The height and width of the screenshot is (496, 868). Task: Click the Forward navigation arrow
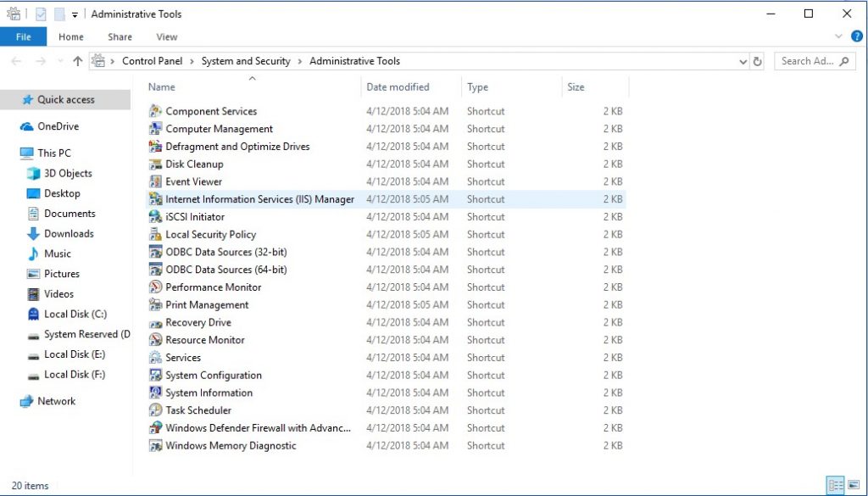tap(41, 61)
